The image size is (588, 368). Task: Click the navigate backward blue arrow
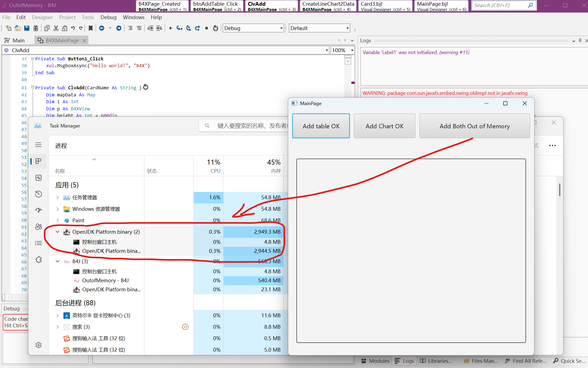pos(102,28)
